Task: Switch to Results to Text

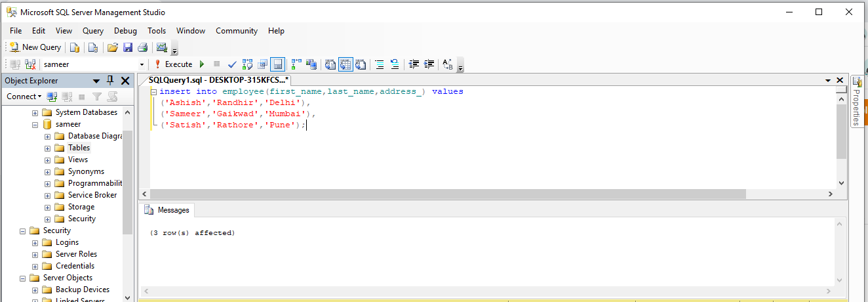Action: pyautogui.click(x=330, y=64)
